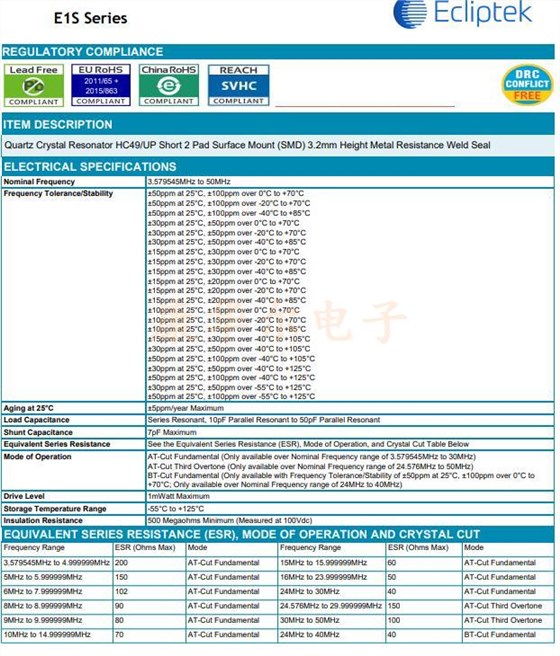The height and width of the screenshot is (656, 560).
Task: Select the Series Resonant load capacitance value
Action: (263, 420)
